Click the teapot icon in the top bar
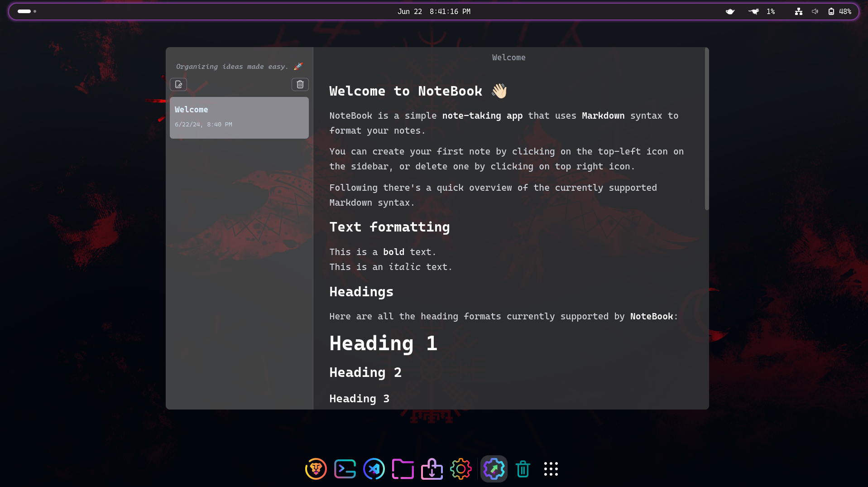 (x=730, y=11)
